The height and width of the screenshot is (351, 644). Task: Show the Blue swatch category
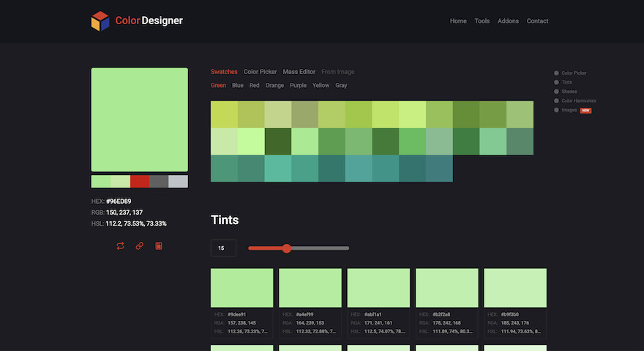pos(238,86)
